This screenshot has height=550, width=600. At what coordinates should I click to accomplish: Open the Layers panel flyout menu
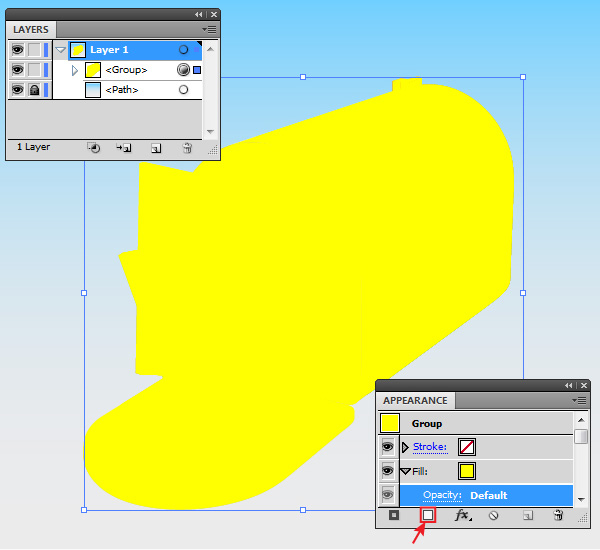pyautogui.click(x=210, y=29)
